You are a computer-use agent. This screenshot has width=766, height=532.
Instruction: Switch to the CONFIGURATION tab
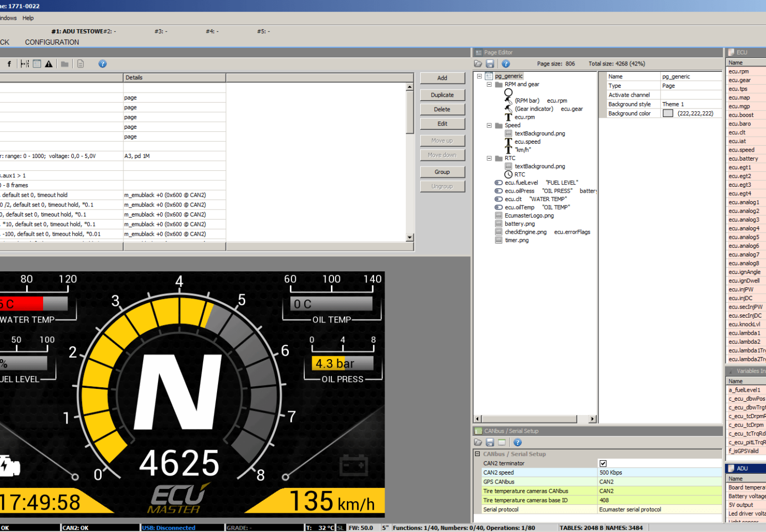tap(52, 43)
